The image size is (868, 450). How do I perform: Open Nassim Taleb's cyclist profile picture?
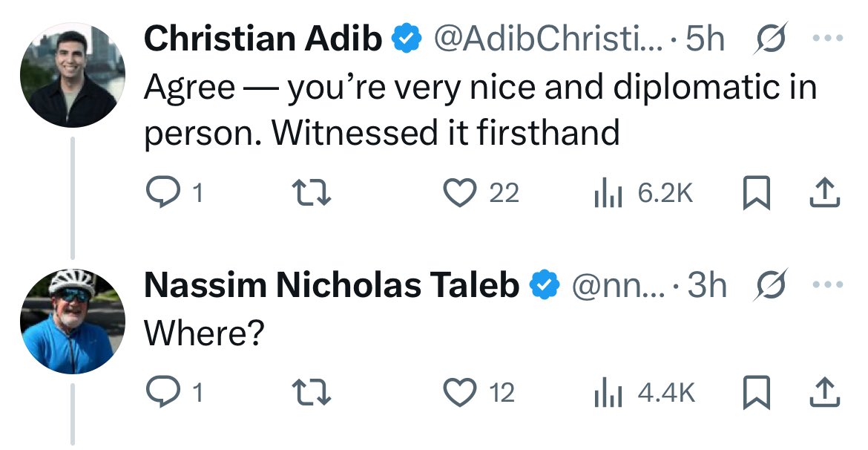(x=73, y=321)
